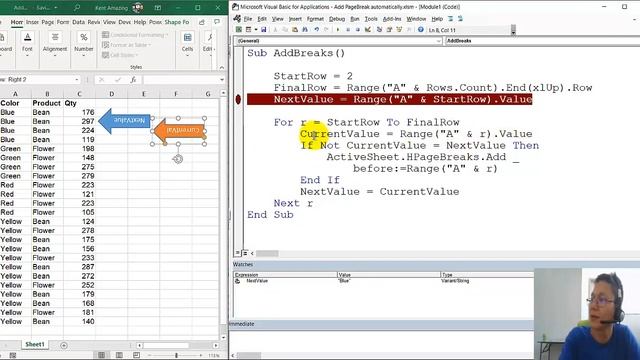Viewport: 640px width, 360px height.
Task: Expand the Cells group dropdown
Action: point(187,55)
